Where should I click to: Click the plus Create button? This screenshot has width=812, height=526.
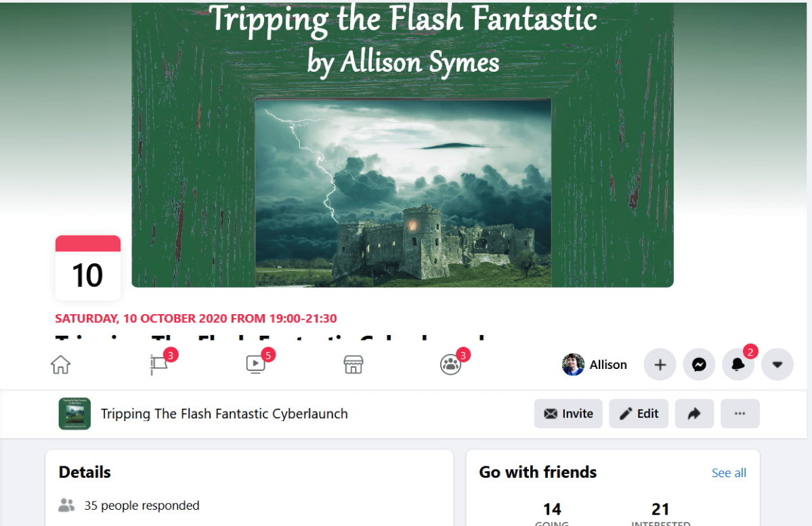(660, 364)
